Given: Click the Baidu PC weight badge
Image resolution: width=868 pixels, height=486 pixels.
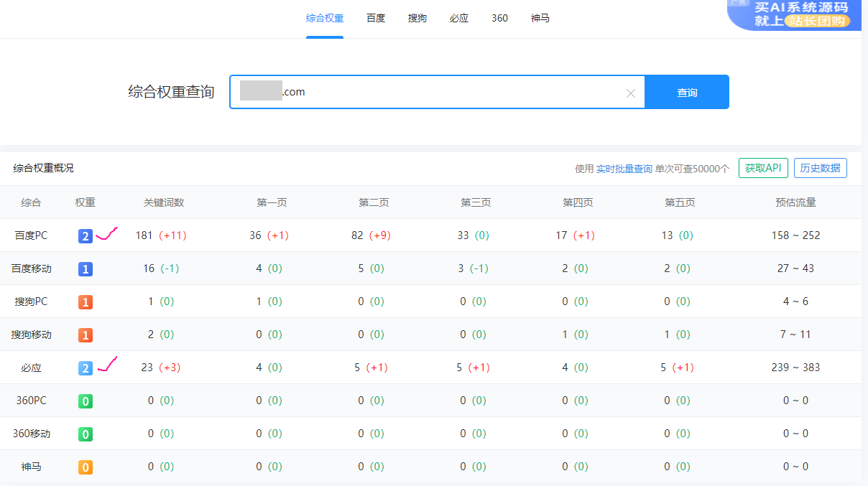Looking at the screenshot, I should (86, 236).
